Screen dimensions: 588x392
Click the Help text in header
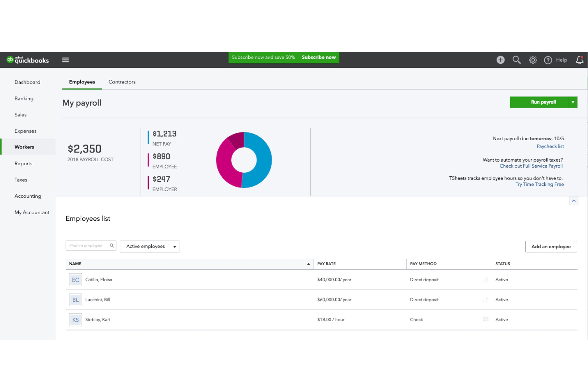click(561, 60)
